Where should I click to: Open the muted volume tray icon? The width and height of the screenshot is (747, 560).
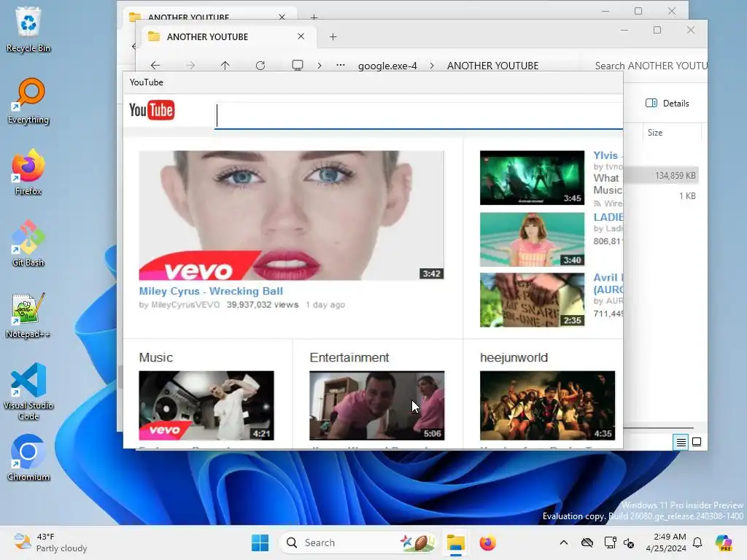[629, 542]
